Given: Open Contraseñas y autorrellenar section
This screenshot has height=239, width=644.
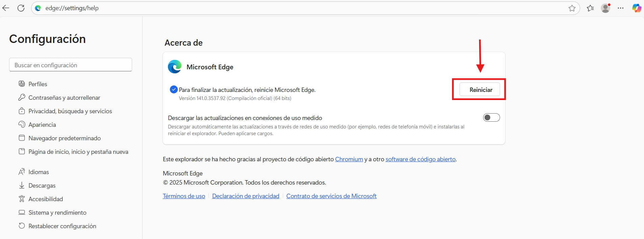Looking at the screenshot, I should click(64, 98).
